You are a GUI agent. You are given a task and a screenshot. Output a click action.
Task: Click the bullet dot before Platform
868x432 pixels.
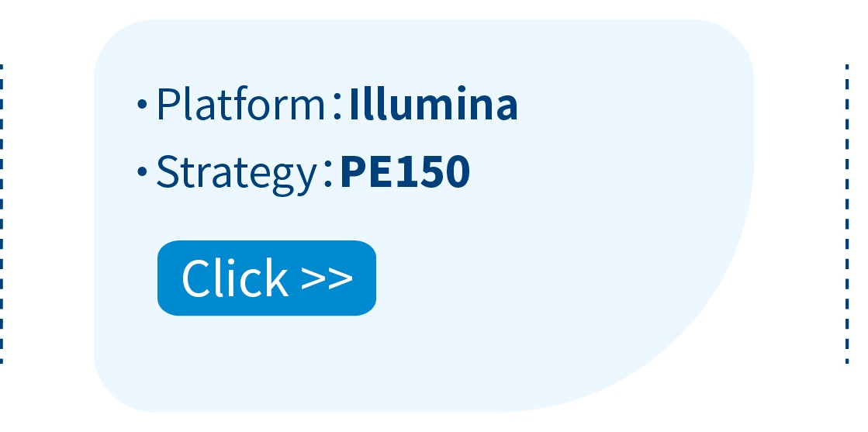[142, 104]
